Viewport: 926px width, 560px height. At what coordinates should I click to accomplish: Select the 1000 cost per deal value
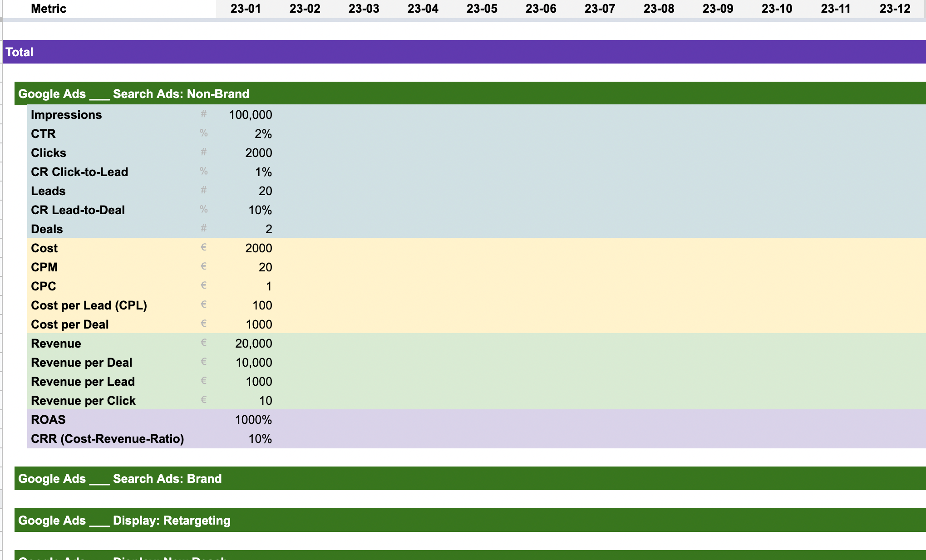coord(259,324)
